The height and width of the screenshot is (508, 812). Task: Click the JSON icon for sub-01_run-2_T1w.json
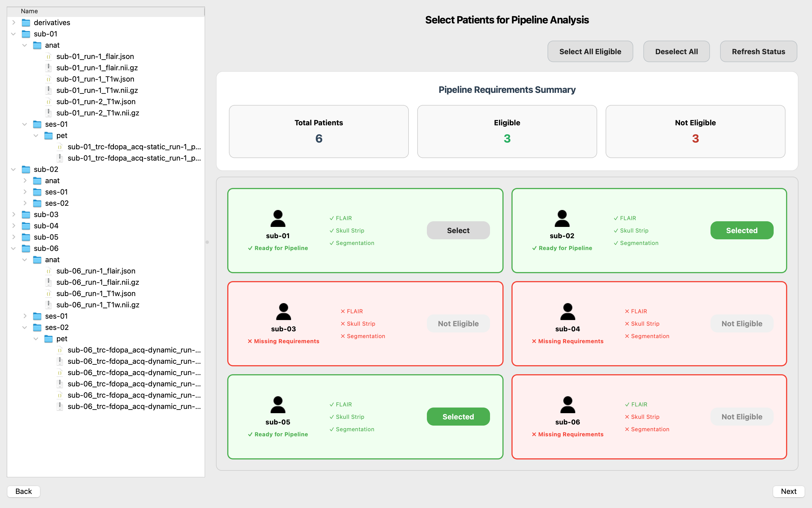(49, 102)
